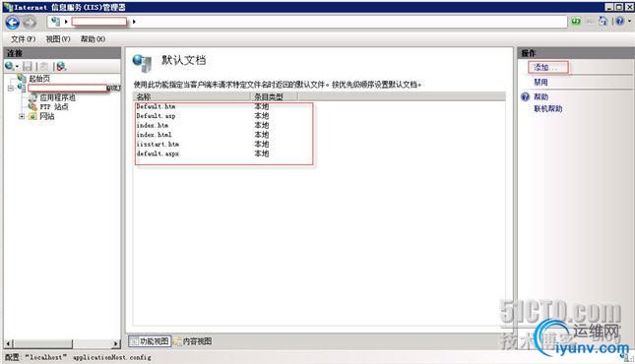Click the right arrow of the Connections scrollbar

point(116,343)
